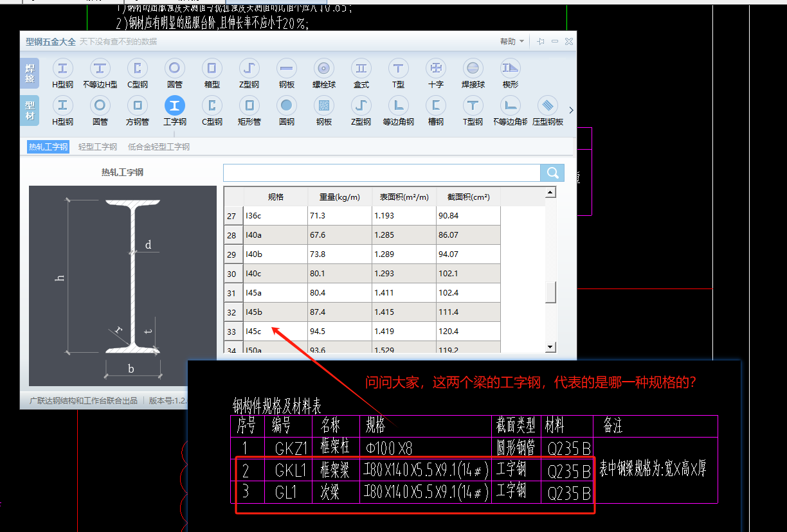Open 低合金轻型工字钢 sub-tab
The width and height of the screenshot is (787, 532).
click(x=159, y=147)
